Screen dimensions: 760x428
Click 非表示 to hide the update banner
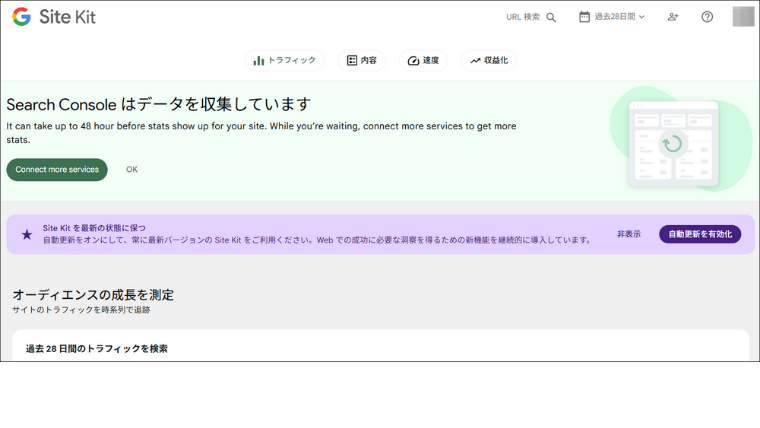pyautogui.click(x=629, y=234)
